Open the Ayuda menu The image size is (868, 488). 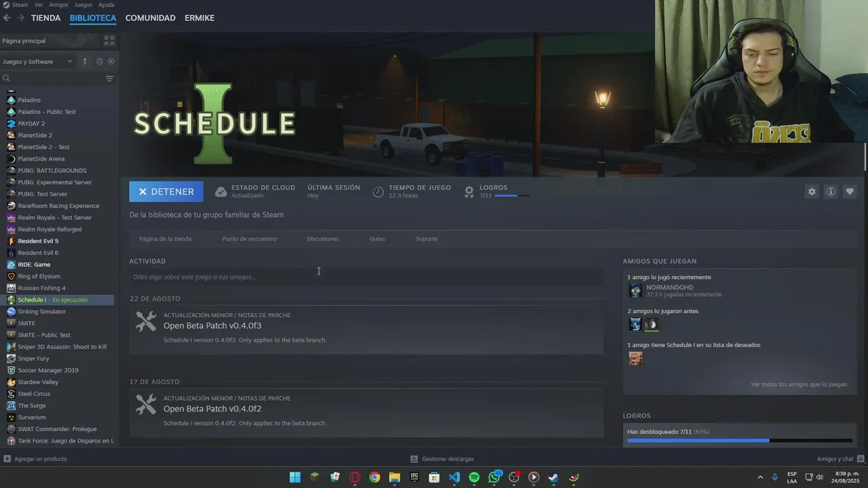(x=106, y=5)
